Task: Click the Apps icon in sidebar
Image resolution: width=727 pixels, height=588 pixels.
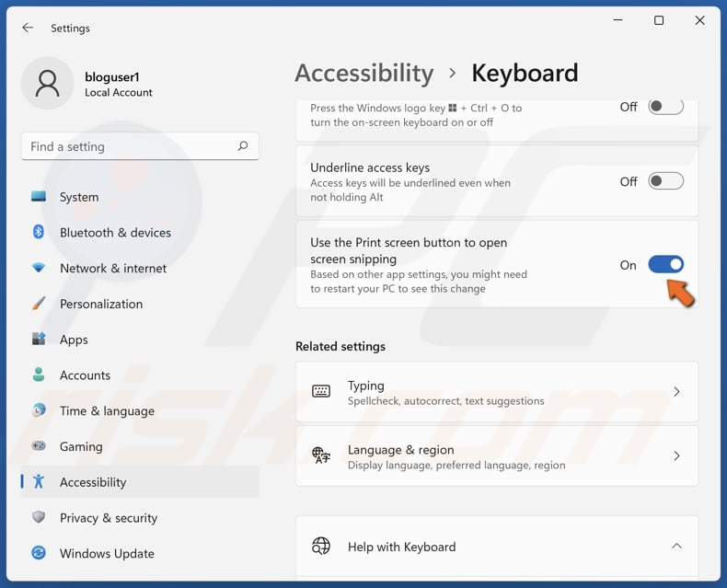Action: click(39, 339)
